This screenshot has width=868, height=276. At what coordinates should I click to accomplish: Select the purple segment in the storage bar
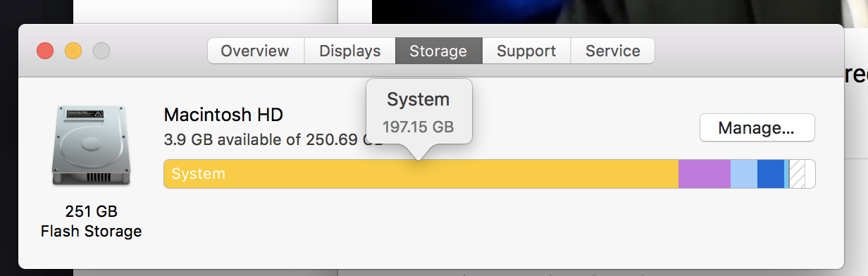[705, 174]
